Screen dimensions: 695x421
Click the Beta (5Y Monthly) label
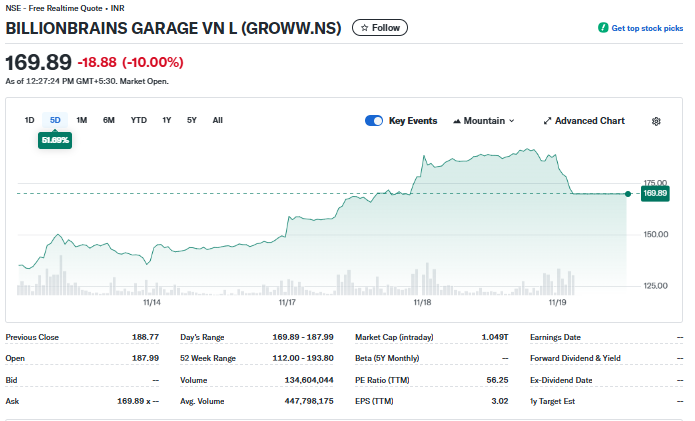click(387, 358)
